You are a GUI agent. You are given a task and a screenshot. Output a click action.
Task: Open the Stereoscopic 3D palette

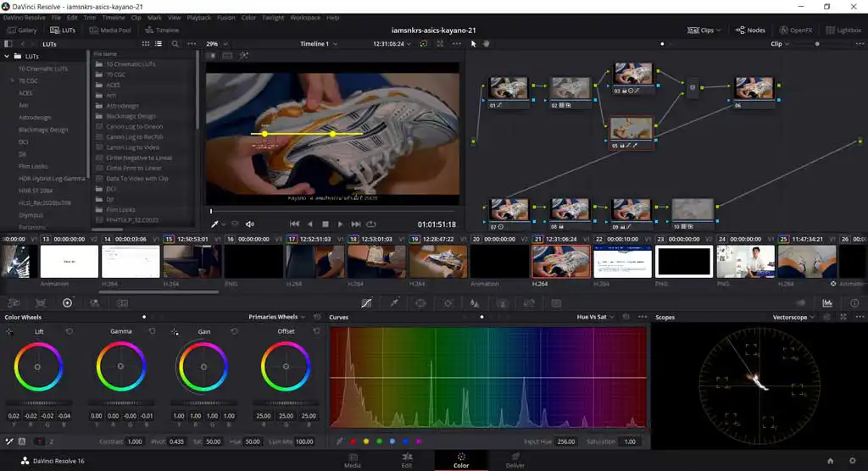click(556, 302)
